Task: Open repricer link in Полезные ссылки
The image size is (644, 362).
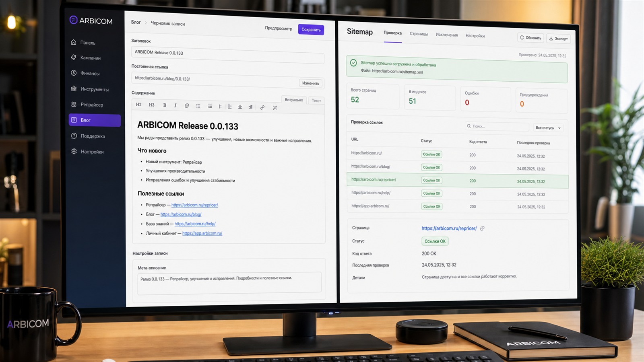Action: (x=194, y=205)
